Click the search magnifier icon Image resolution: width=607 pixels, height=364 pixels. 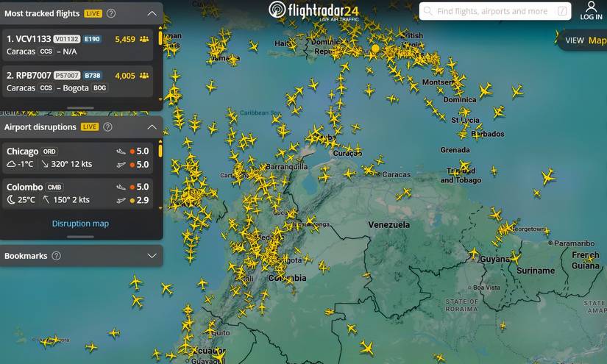(x=427, y=11)
